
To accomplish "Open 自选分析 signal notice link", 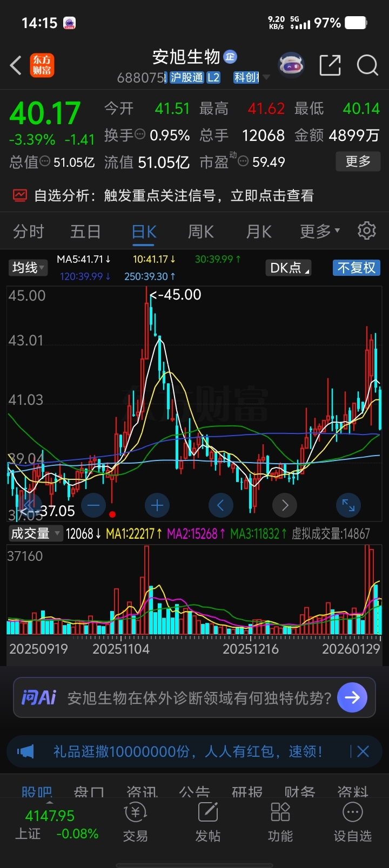I will point(173,195).
